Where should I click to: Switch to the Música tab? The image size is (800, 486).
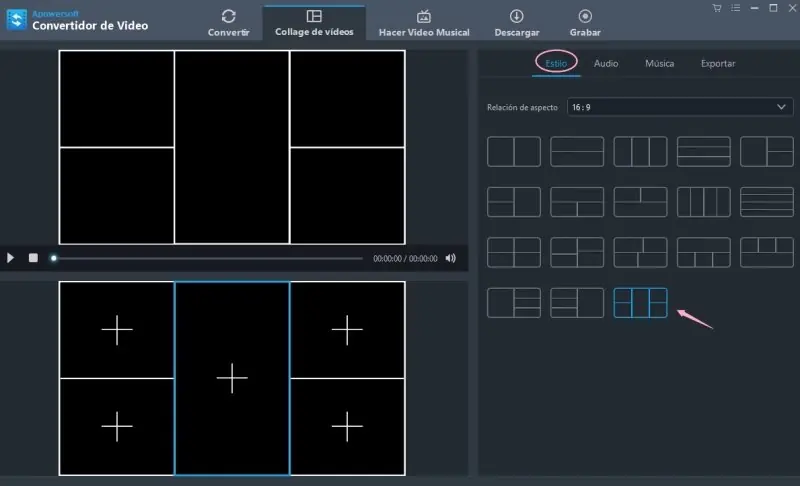pyautogui.click(x=659, y=63)
